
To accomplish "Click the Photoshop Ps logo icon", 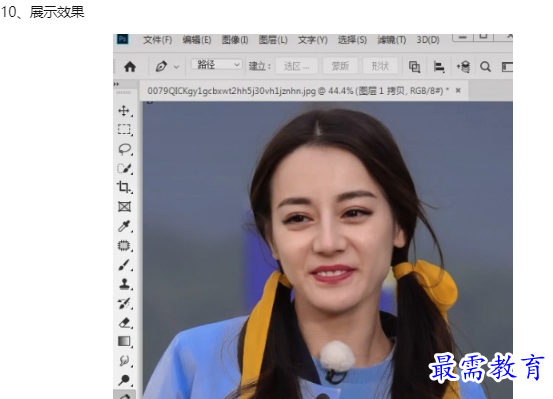I will point(123,39).
